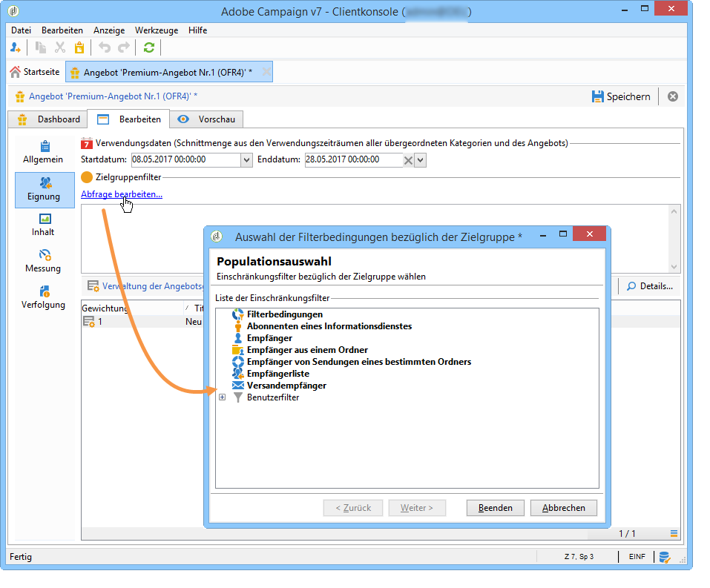710x588 pixels.
Task: Click the Details button with magnifier
Action: (x=650, y=286)
